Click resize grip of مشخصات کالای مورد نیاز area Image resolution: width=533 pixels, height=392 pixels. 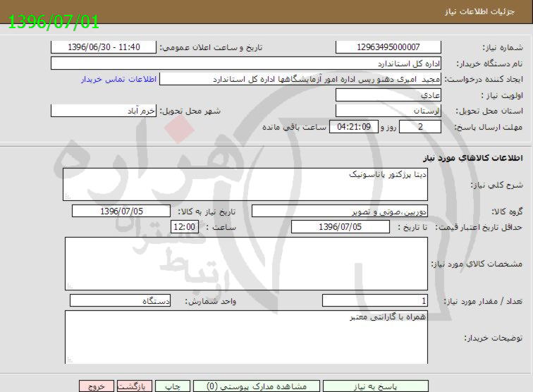click(70, 286)
